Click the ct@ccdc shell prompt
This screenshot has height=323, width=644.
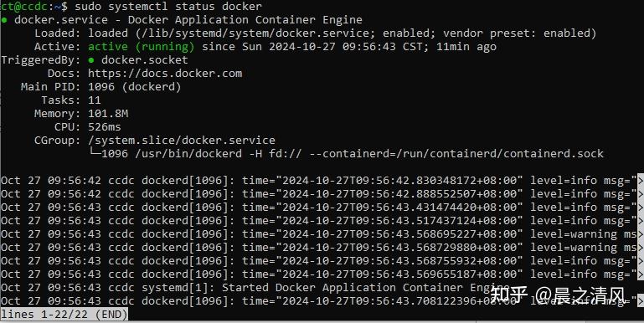pyautogui.click(x=25, y=7)
